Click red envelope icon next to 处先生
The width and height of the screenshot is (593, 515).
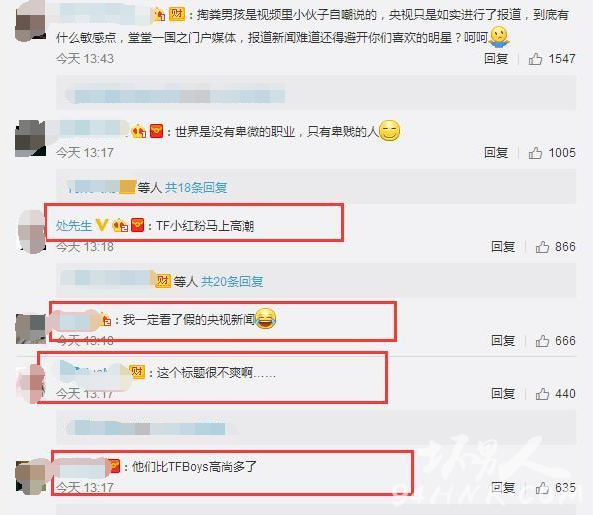[138, 225]
